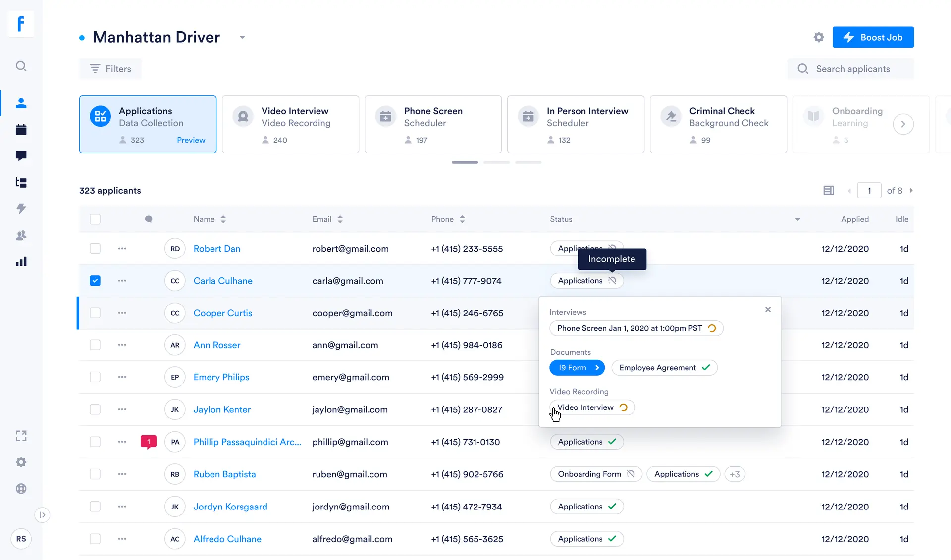Click the table layout view icon

pos(829,191)
